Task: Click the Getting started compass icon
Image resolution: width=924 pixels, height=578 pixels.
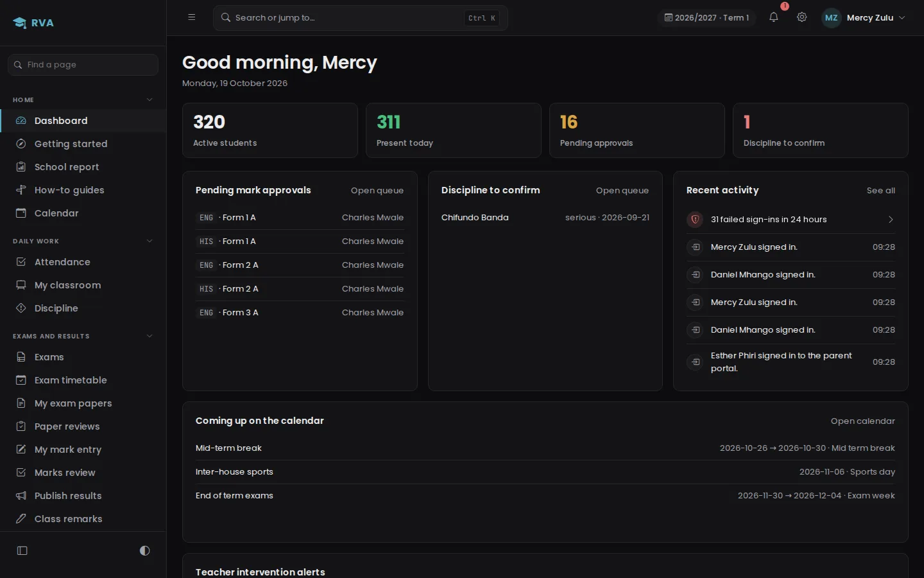Action: (x=21, y=144)
